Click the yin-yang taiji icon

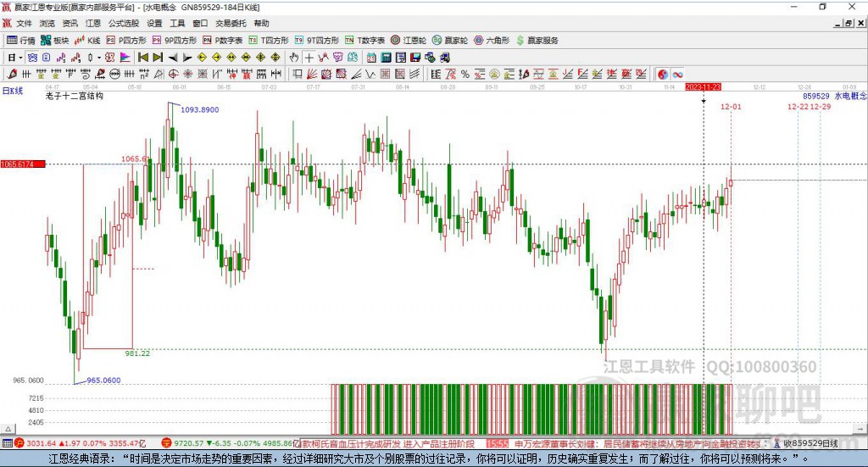coord(662,75)
